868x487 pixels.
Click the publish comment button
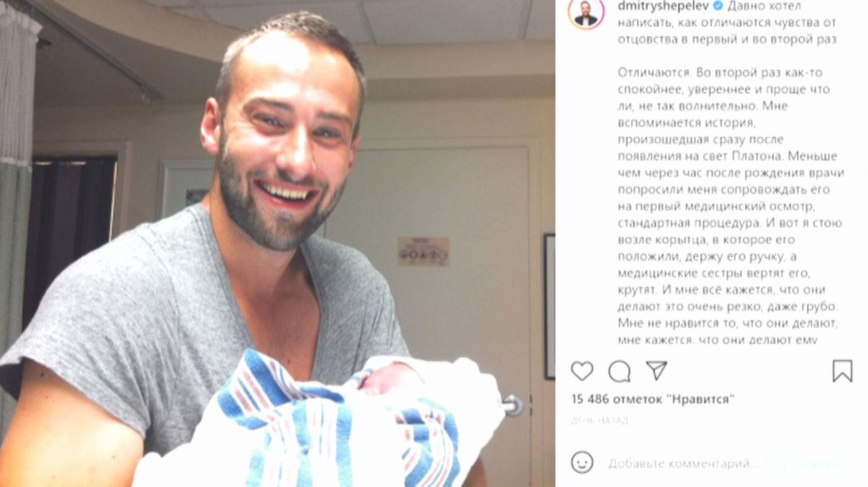tap(807, 463)
